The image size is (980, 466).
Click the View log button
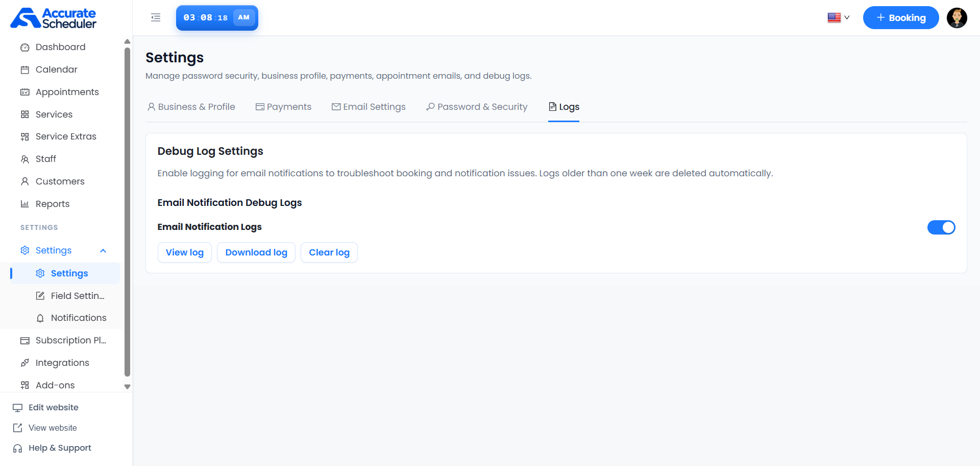pos(185,252)
